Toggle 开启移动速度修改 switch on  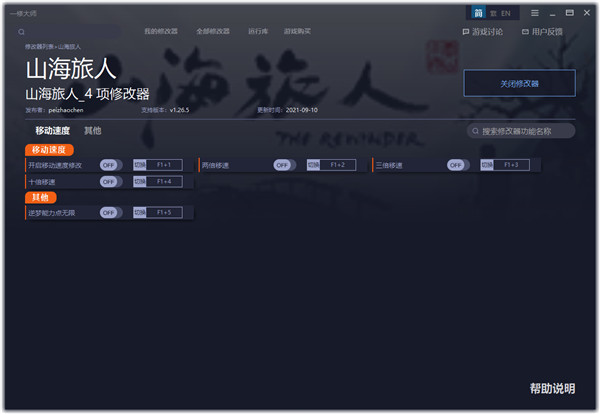click(x=111, y=165)
